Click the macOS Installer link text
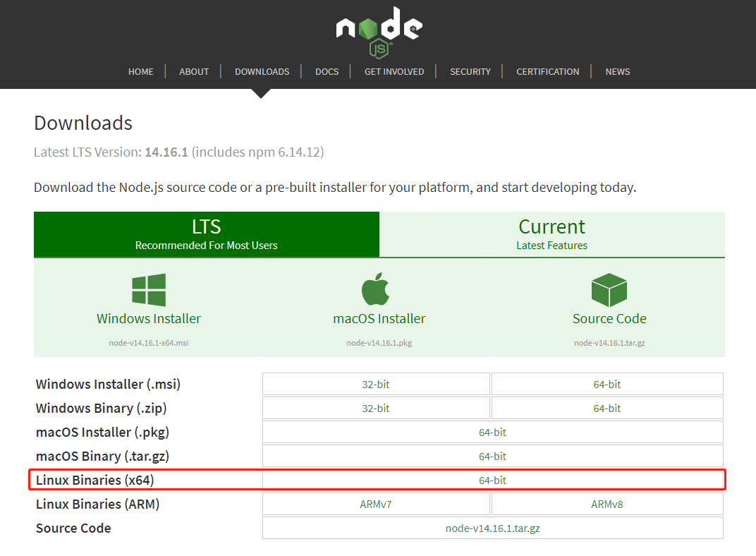This screenshot has width=756, height=556. click(x=379, y=319)
